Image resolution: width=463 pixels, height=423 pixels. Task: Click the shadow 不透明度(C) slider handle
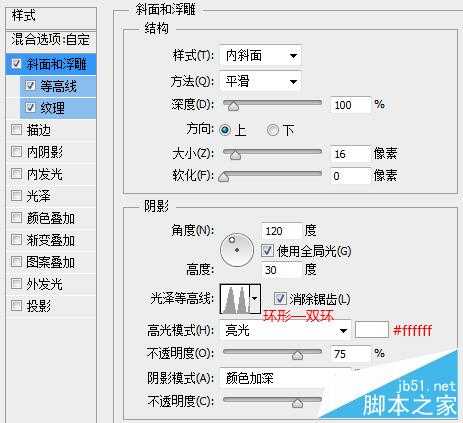[x=297, y=404]
